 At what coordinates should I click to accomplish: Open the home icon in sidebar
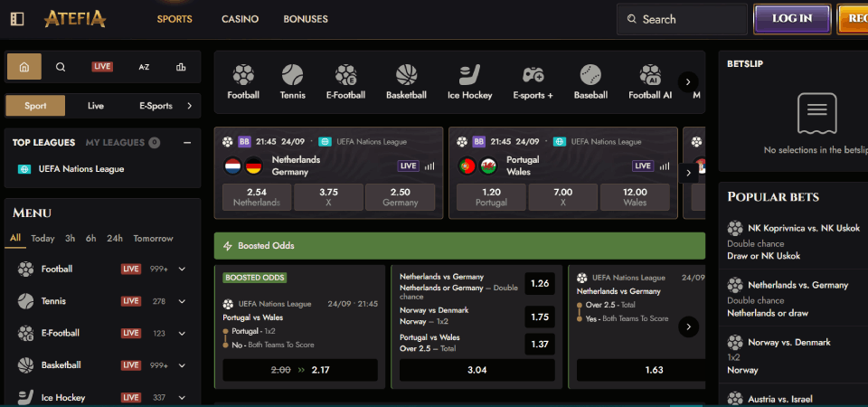24,67
